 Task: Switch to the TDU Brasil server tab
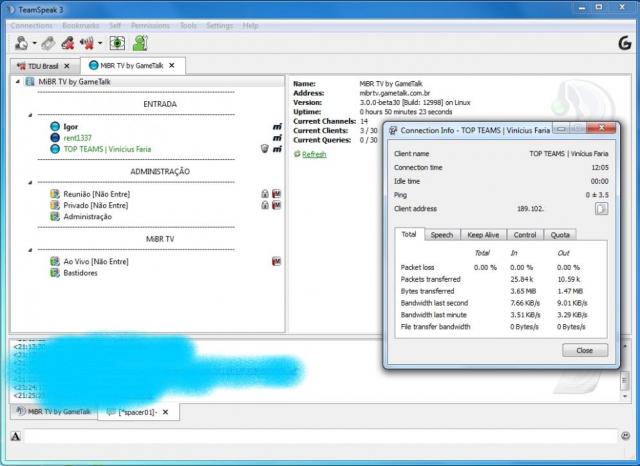click(x=43, y=66)
